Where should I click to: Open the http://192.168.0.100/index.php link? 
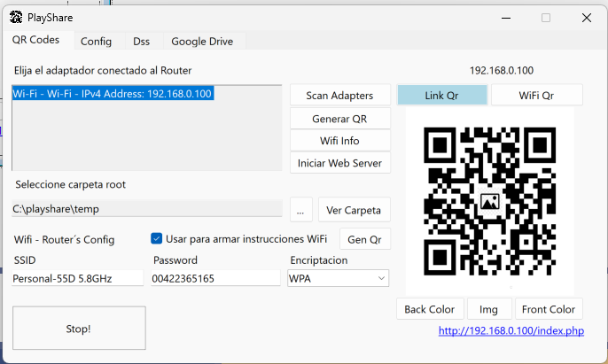[x=511, y=330]
